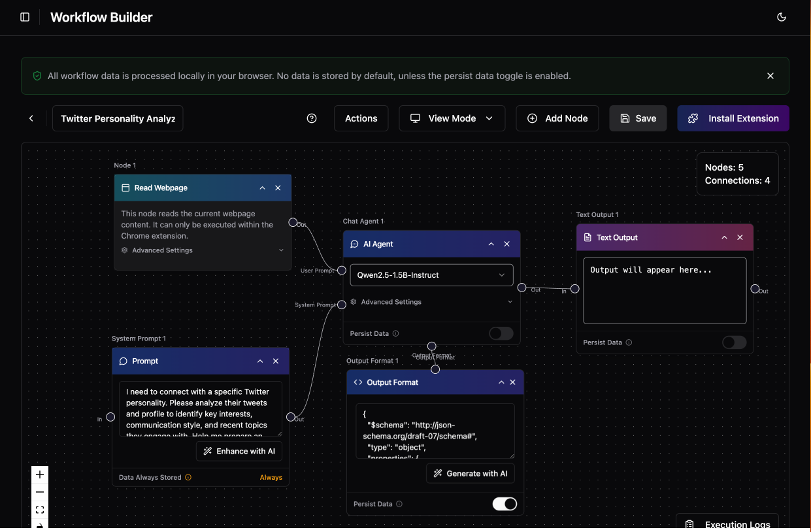Image resolution: width=811 pixels, height=532 pixels.
Task: Click the info icon beside Output Format Persist Data
Action: click(x=399, y=504)
